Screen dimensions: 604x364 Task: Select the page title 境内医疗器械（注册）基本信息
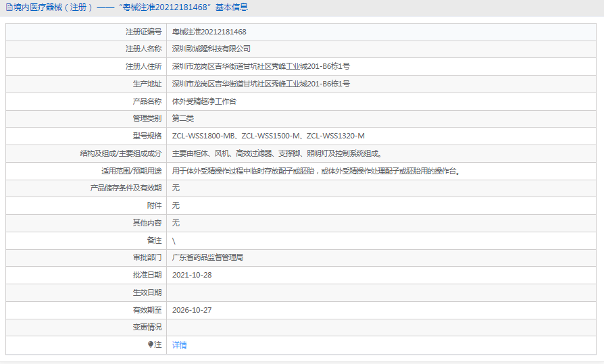130,7
